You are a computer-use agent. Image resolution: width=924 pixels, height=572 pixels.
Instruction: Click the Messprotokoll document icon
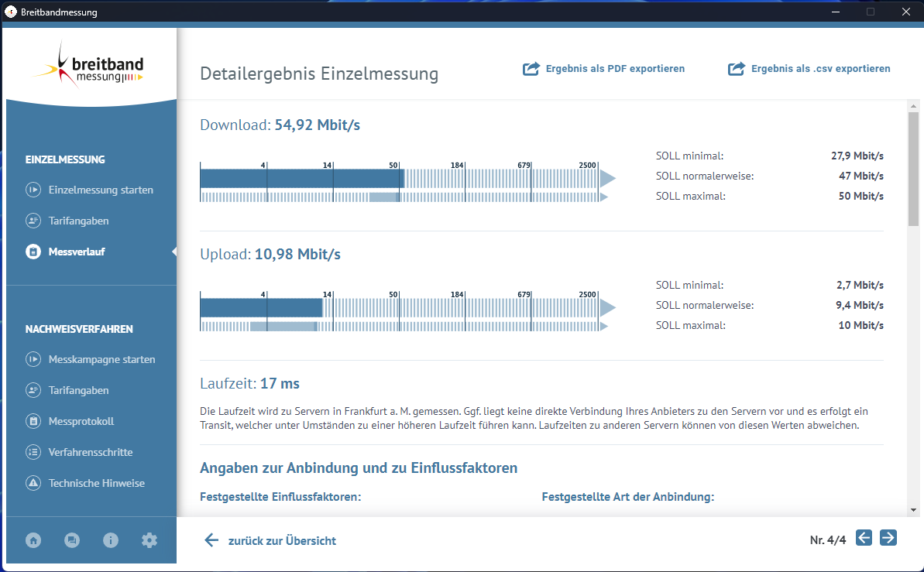(x=33, y=421)
